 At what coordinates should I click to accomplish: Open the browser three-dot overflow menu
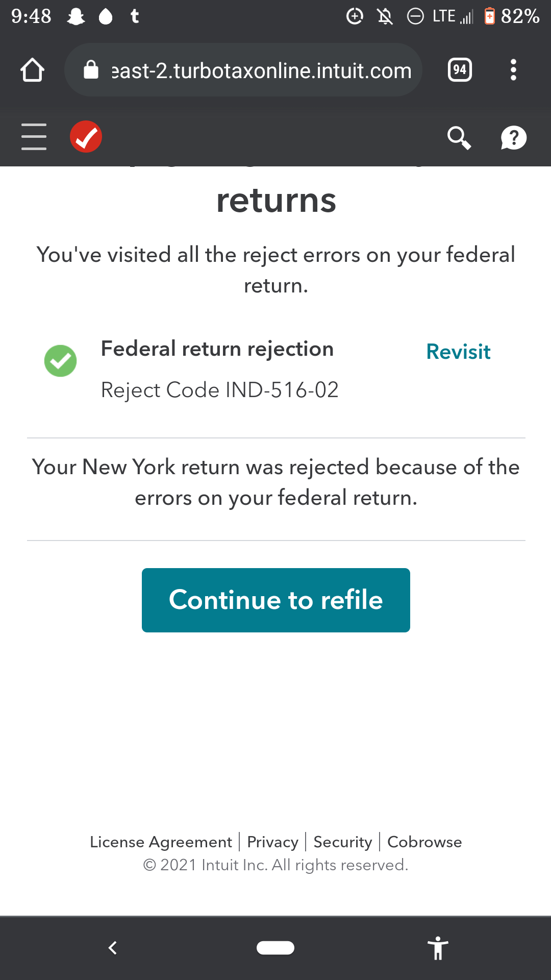(x=513, y=70)
